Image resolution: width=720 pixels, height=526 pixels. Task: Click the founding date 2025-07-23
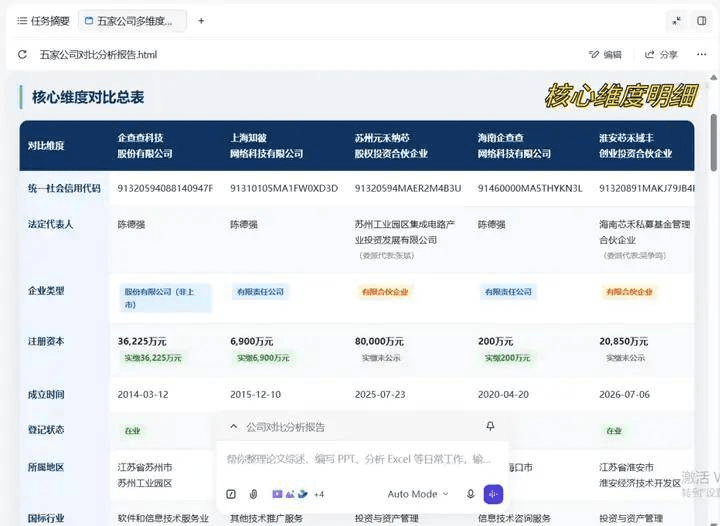point(380,394)
